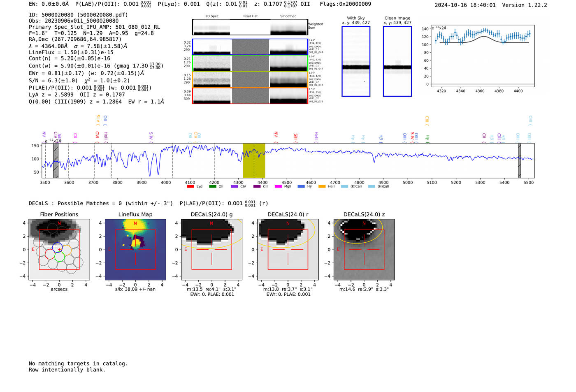Click the '2D Spec' column header
The width and height of the screenshot is (576, 392).
(x=212, y=16)
